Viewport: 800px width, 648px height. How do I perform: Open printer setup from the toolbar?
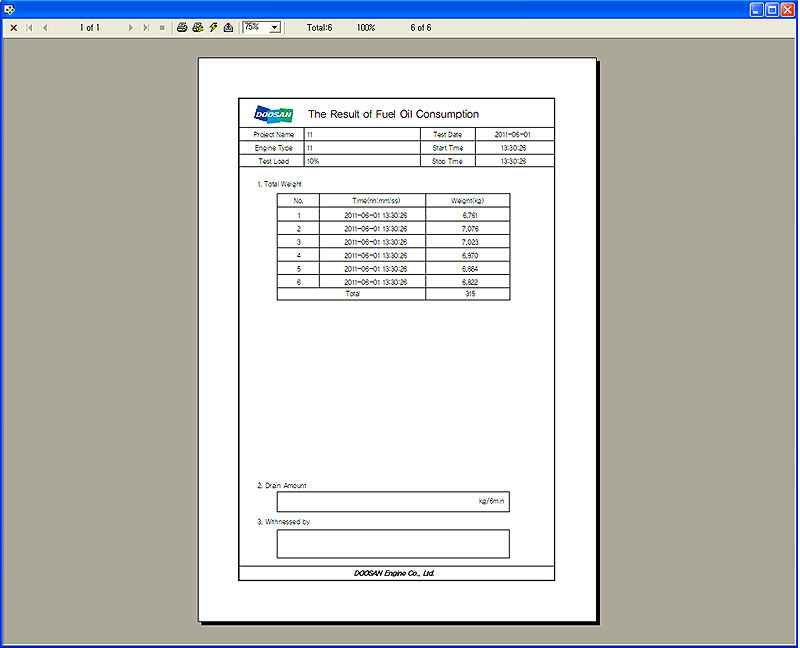point(198,28)
